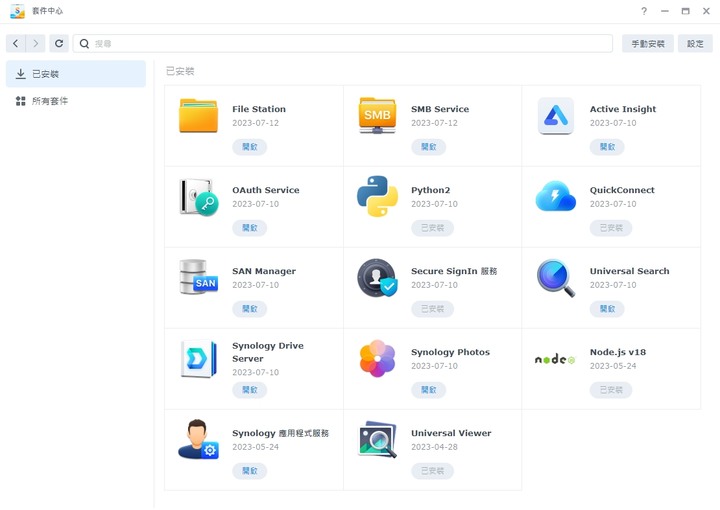720x510 pixels.
Task: Select the All Packages tab in sidebar
Action: click(x=76, y=101)
